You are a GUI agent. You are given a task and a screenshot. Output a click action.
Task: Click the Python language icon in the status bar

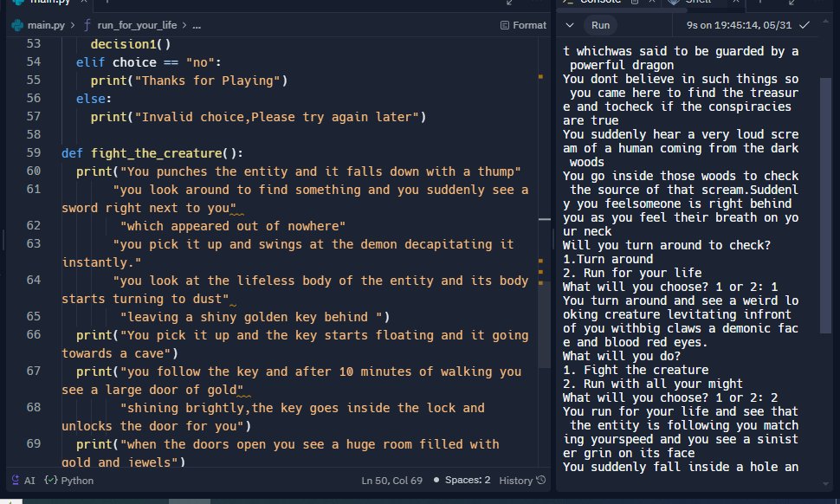[49, 480]
